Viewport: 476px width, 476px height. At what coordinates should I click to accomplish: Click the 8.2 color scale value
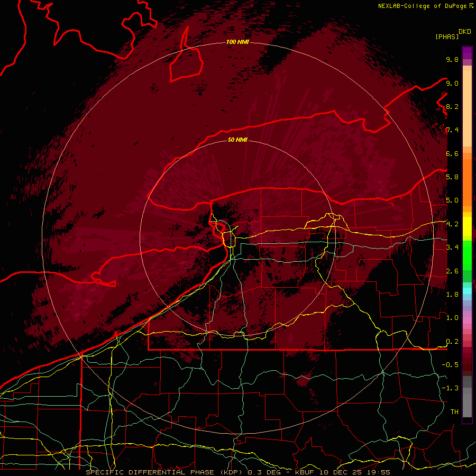coord(452,106)
